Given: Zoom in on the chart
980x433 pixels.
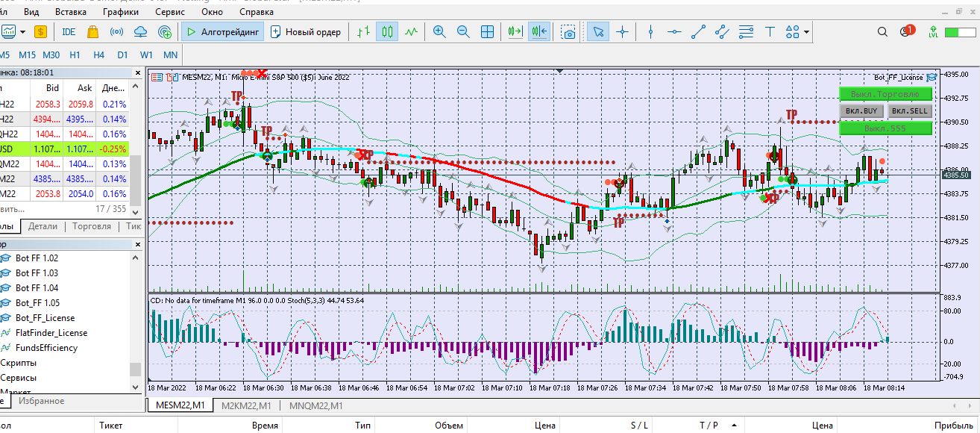Looking at the screenshot, I should [439, 32].
